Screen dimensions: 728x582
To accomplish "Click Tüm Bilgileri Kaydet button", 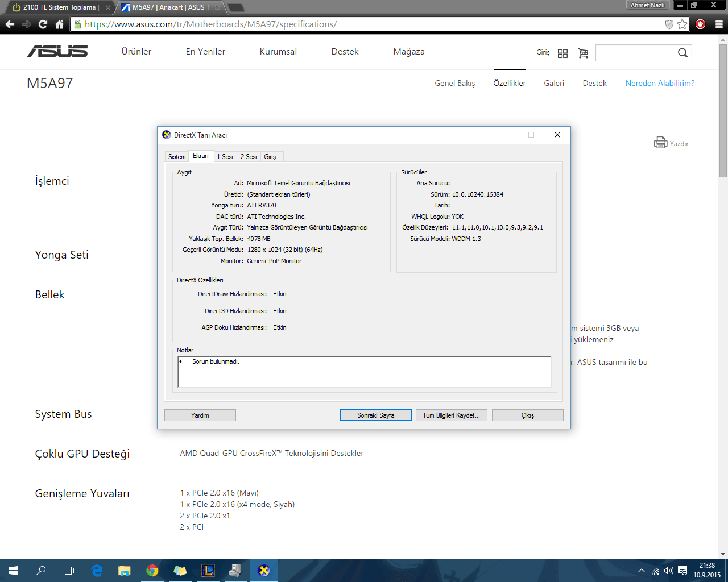I will [452, 415].
